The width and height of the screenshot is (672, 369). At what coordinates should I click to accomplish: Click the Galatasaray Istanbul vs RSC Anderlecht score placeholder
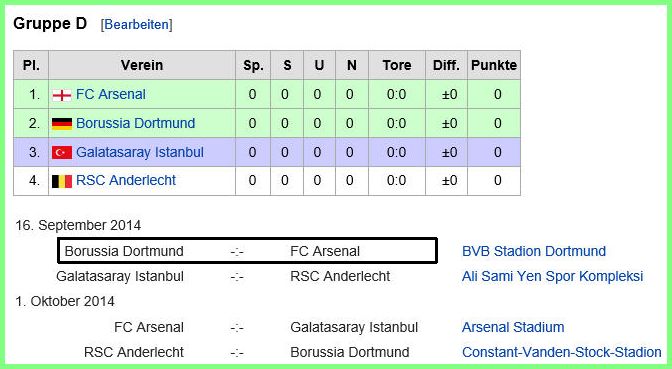[237, 277]
